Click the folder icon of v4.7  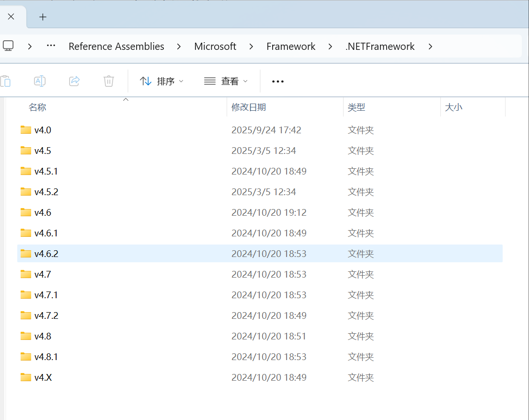pyautogui.click(x=26, y=274)
